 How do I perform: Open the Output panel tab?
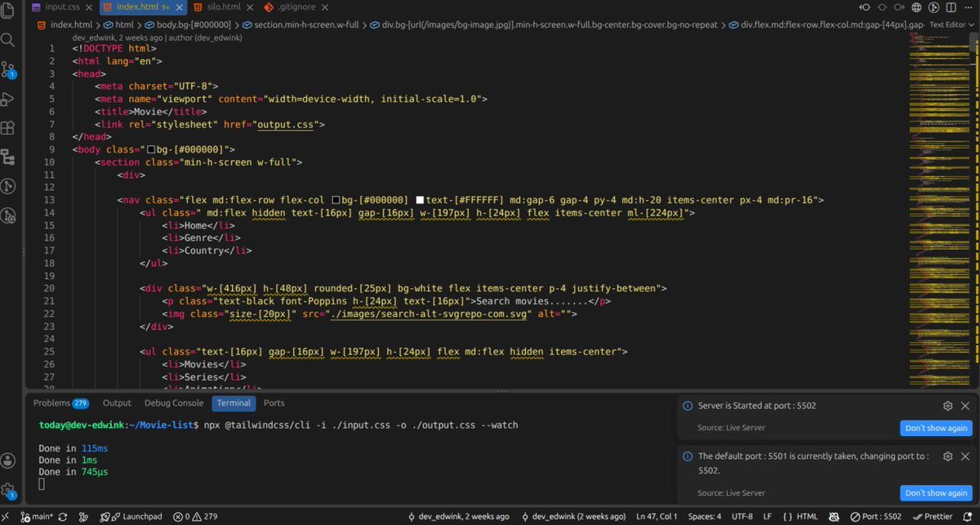tap(117, 403)
